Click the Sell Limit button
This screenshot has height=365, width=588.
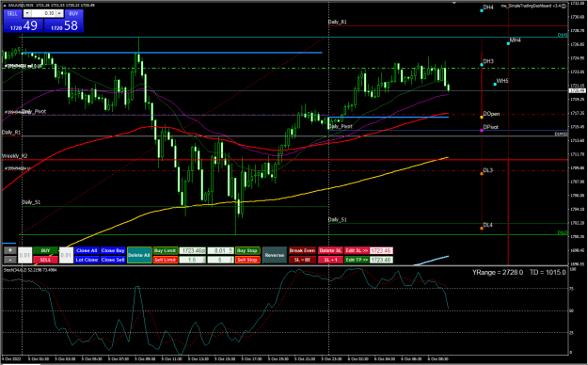[x=166, y=260]
